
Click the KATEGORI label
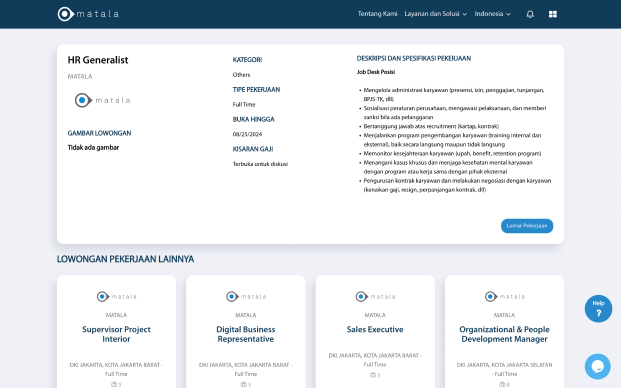tap(247, 60)
